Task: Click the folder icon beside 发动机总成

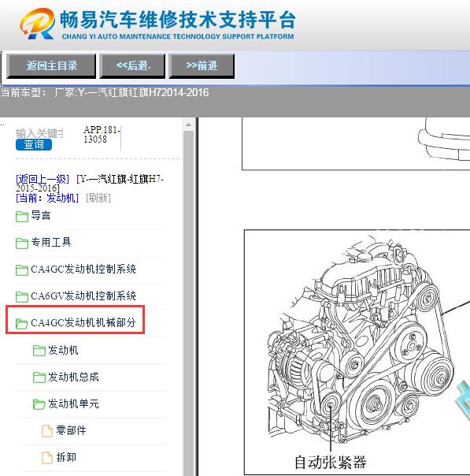Action: [39, 377]
